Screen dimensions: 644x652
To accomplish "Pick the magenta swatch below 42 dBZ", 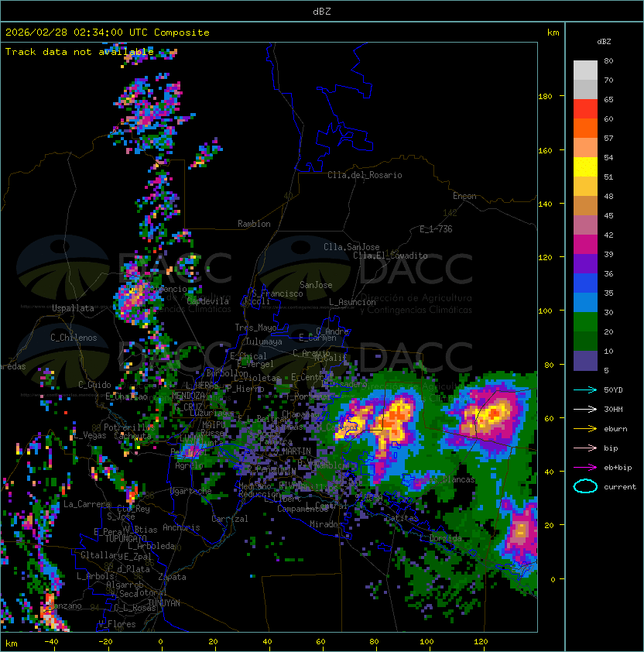I will [585, 244].
